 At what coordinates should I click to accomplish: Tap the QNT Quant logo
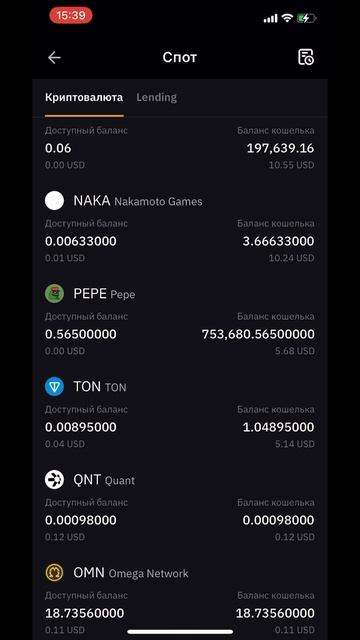54,480
